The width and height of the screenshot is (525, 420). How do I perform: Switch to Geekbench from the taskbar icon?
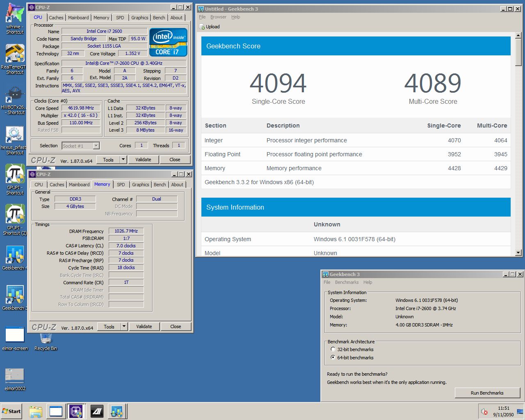pos(117,411)
